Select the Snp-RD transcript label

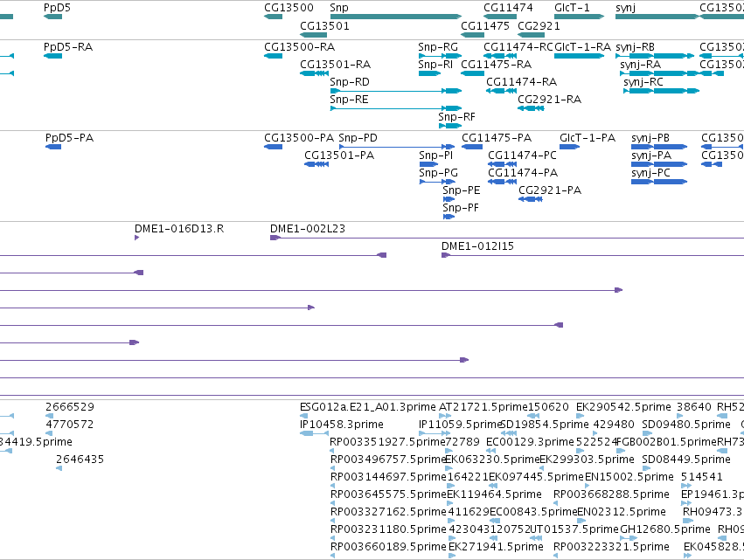click(x=349, y=82)
